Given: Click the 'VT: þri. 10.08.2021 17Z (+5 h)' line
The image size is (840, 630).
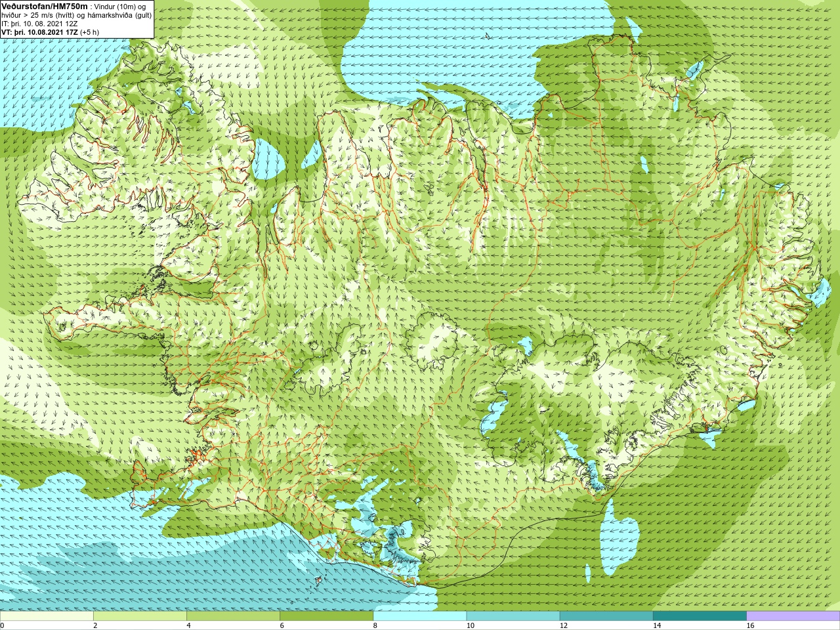Looking at the screenshot, I should [x=51, y=32].
